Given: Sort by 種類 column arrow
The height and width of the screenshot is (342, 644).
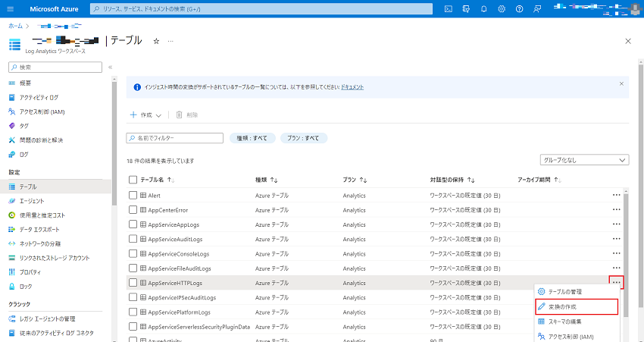Looking at the screenshot, I should [274, 180].
